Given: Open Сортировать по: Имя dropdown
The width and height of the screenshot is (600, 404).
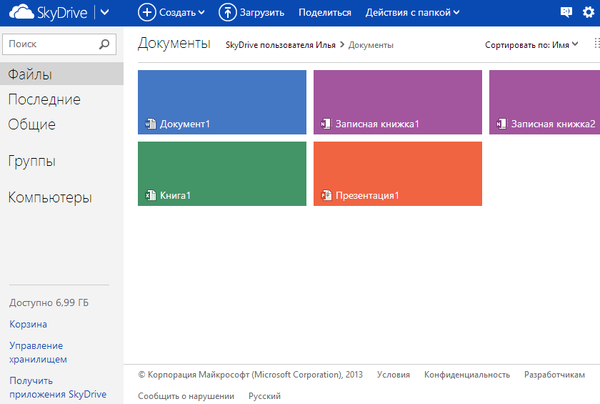Looking at the screenshot, I should click(532, 45).
